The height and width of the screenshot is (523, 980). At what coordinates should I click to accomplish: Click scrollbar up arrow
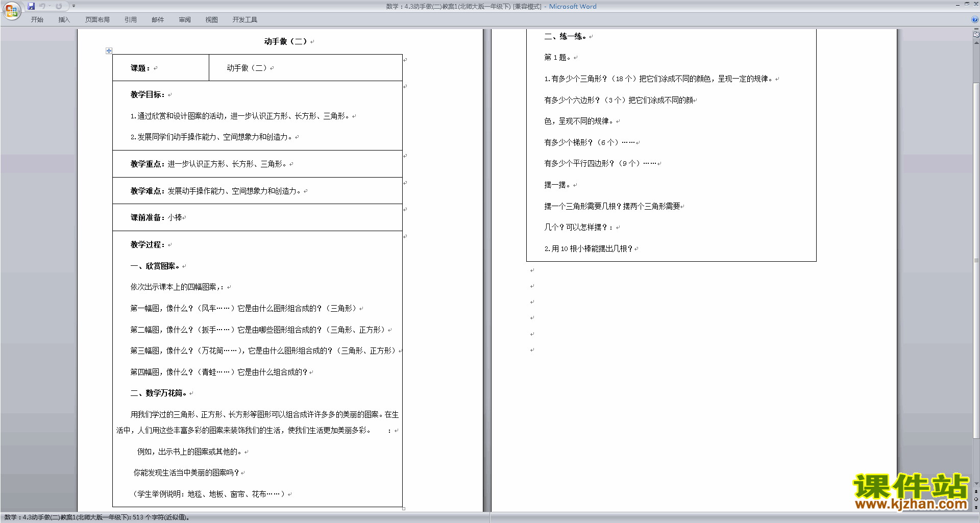(976, 43)
